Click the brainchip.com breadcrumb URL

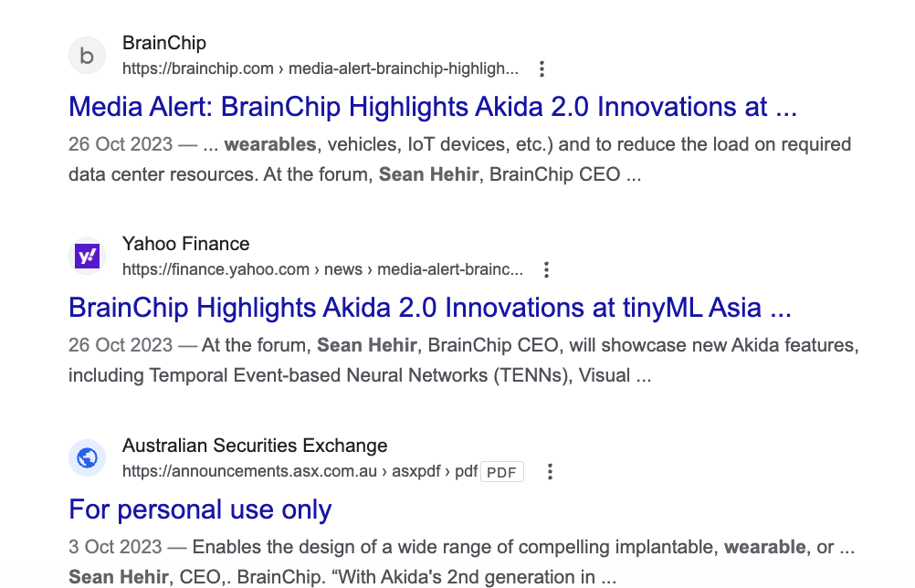coord(320,68)
